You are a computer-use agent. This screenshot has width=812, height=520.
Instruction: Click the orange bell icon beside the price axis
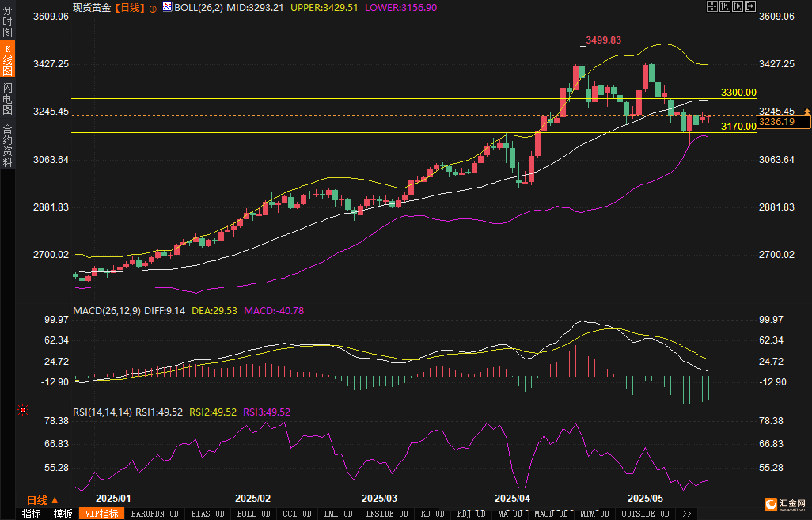(807, 111)
